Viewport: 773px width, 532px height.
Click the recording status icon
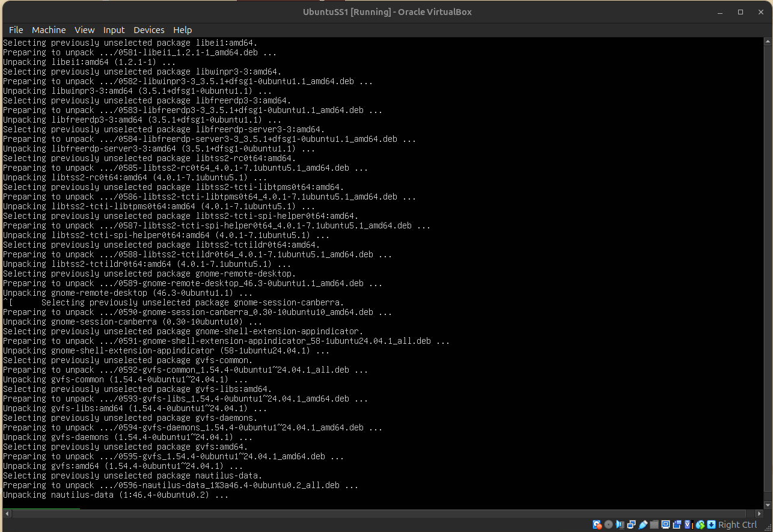(677, 525)
